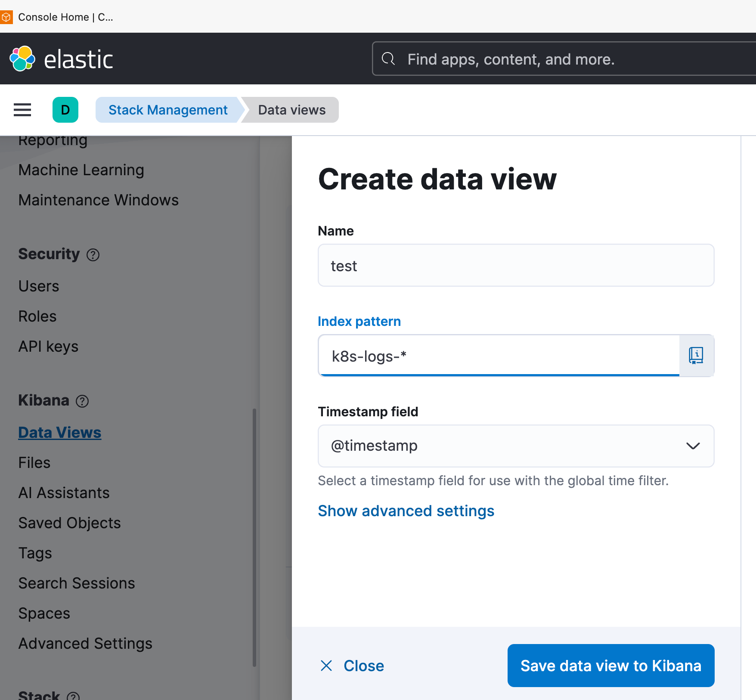756x700 pixels.
Task: Click the elastic wordmark text
Action: click(79, 59)
